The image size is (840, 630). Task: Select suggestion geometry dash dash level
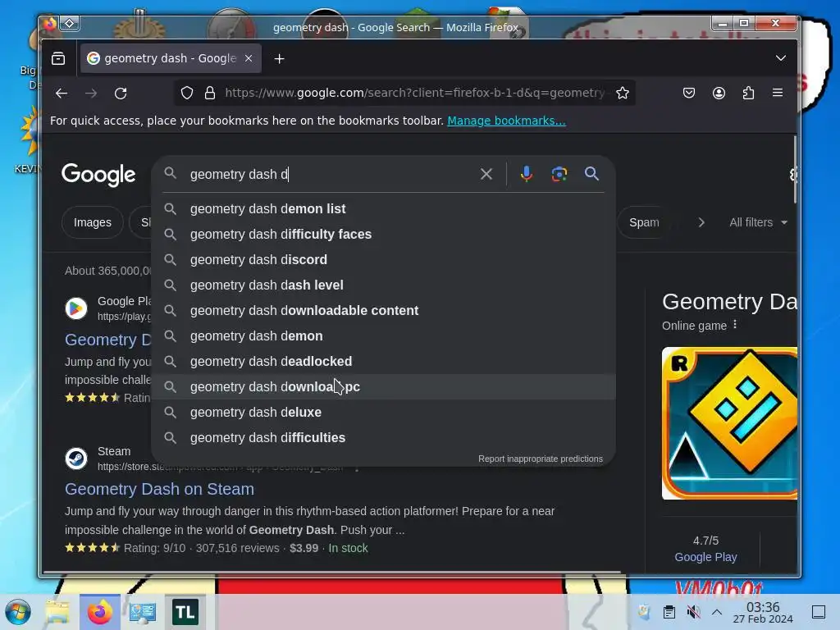(x=384, y=285)
